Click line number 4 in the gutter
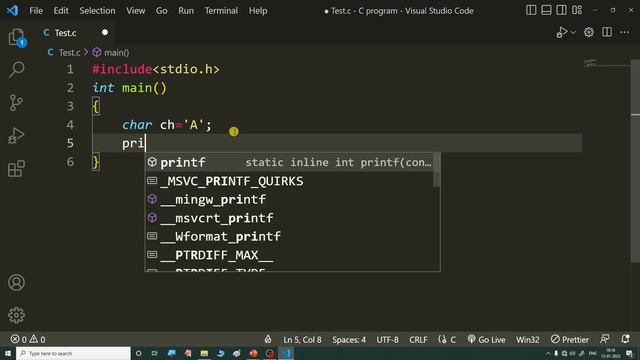640x360 pixels. (70, 125)
